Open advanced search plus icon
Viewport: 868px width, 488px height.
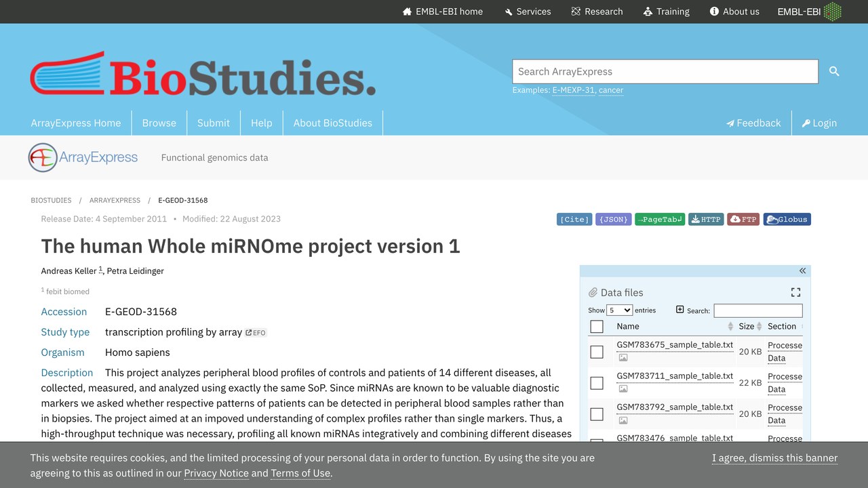(x=680, y=310)
